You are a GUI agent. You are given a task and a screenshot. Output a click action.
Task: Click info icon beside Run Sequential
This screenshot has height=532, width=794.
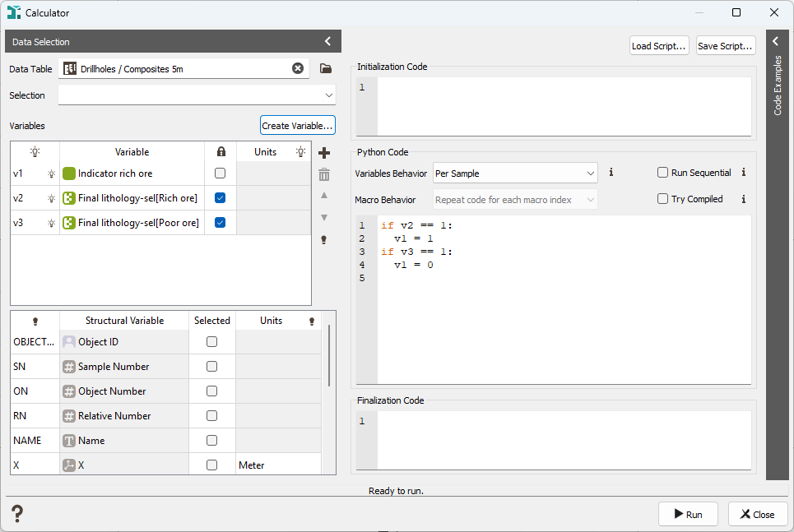coord(743,173)
